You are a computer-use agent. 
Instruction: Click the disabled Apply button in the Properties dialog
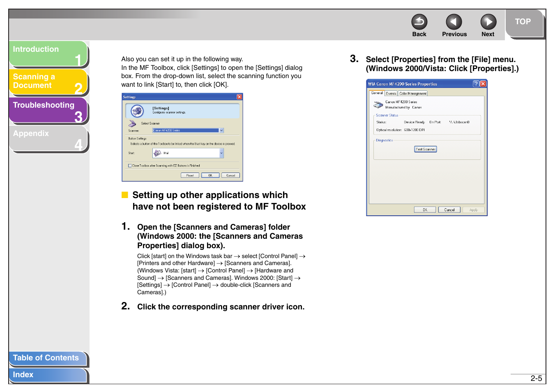point(474,210)
